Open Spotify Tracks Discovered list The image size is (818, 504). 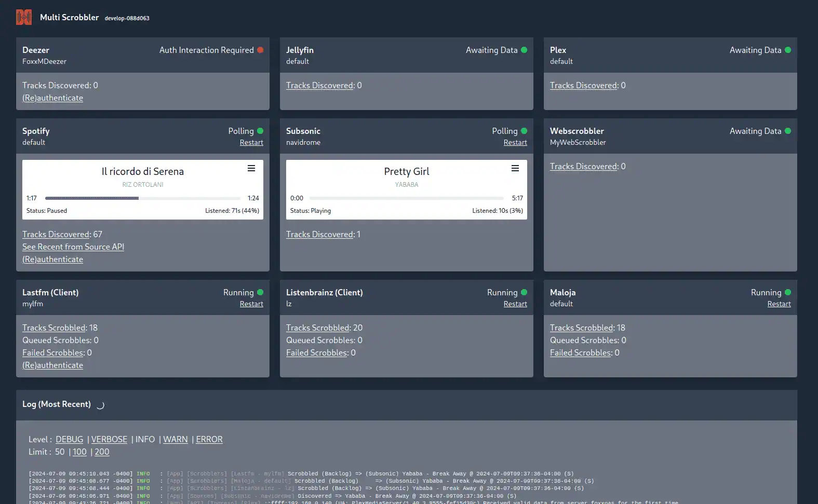[x=56, y=234]
